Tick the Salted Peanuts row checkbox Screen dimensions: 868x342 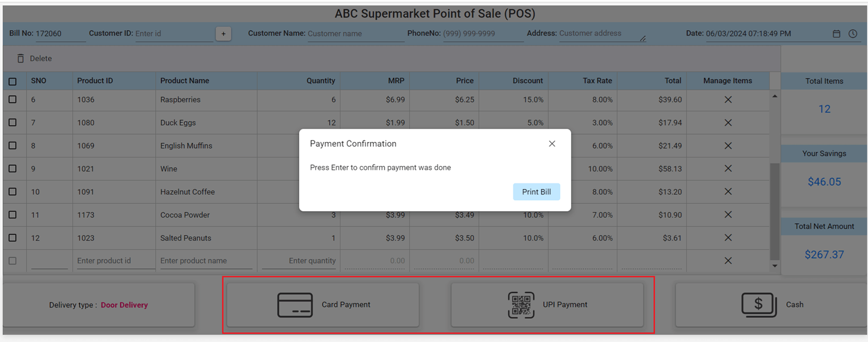click(12, 238)
